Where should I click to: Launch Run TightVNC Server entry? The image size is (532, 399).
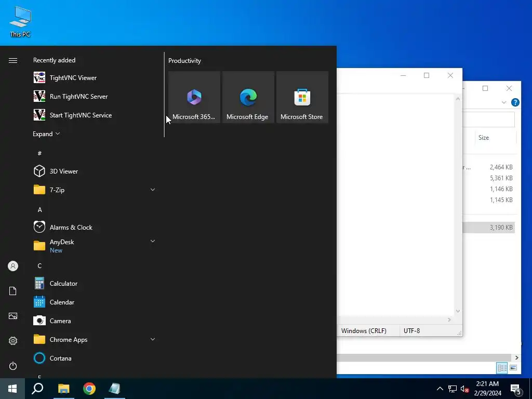(95, 96)
